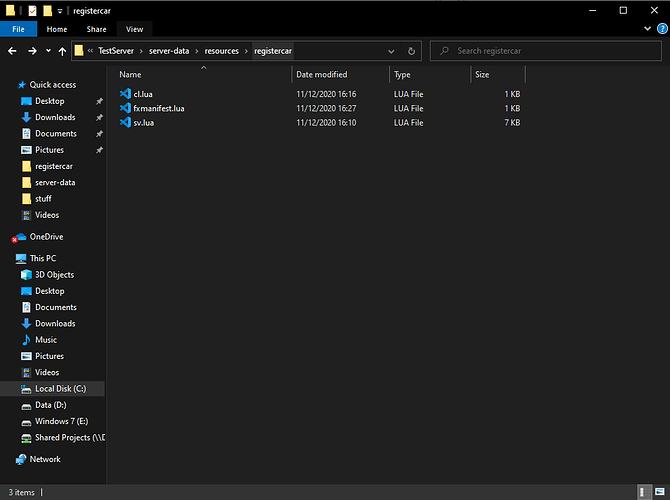Click the sv.lua file name

144,123
